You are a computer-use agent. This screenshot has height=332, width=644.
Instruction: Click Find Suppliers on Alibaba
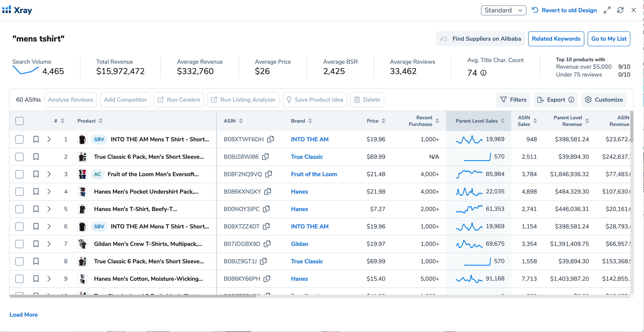click(x=481, y=39)
